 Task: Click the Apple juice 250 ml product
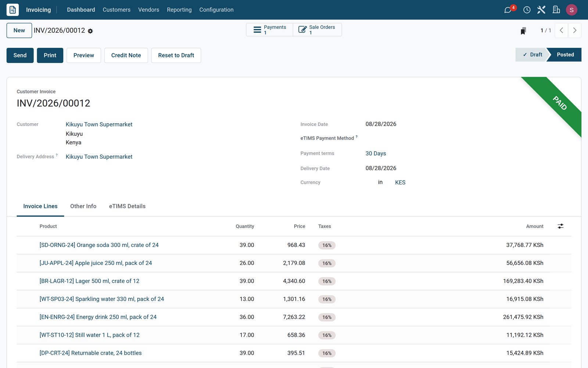(96, 263)
